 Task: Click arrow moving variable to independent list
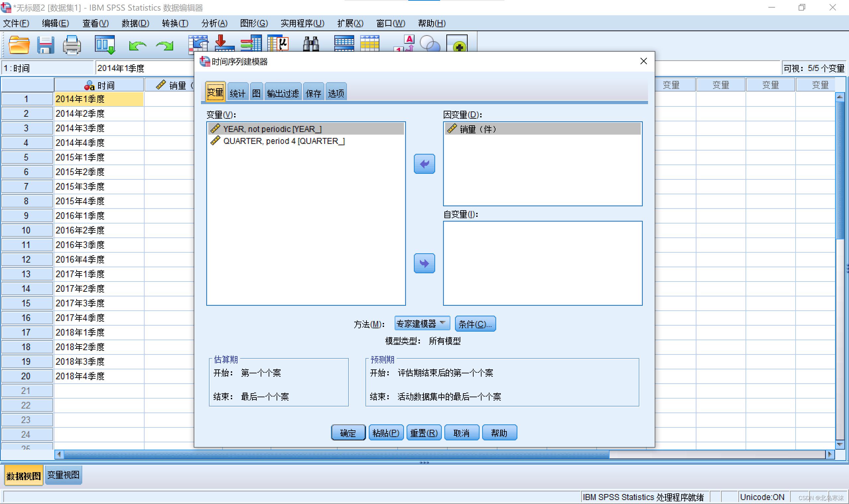tap(424, 263)
